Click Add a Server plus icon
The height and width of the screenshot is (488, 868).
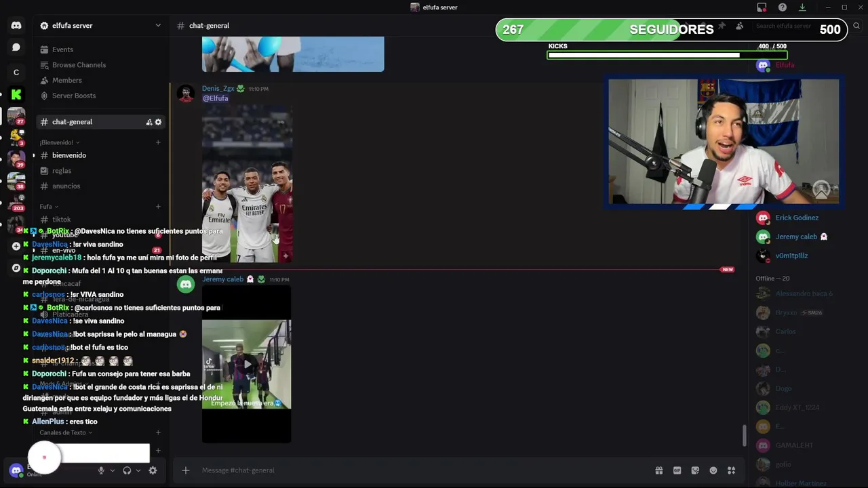(16, 246)
